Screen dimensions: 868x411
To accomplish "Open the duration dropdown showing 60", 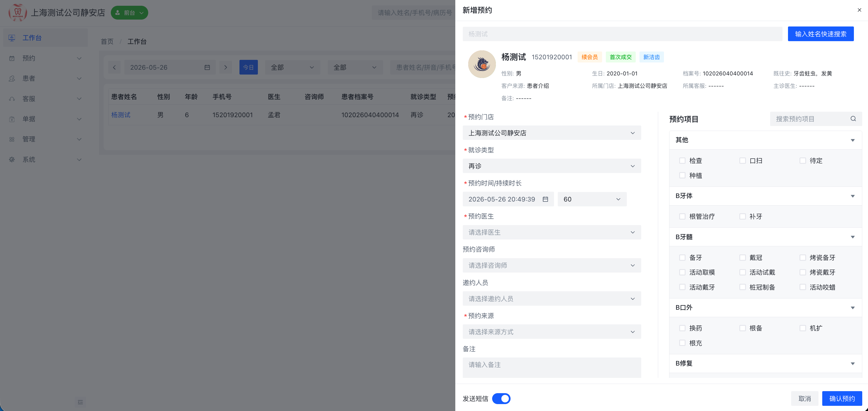I will point(592,199).
